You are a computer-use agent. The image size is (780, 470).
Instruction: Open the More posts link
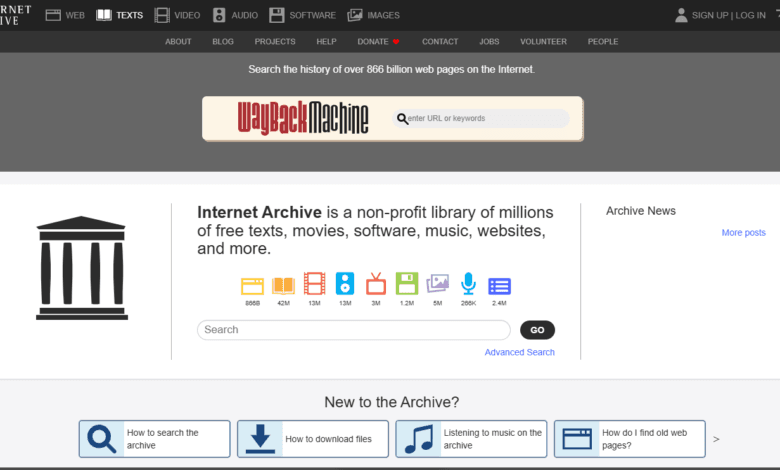point(743,232)
